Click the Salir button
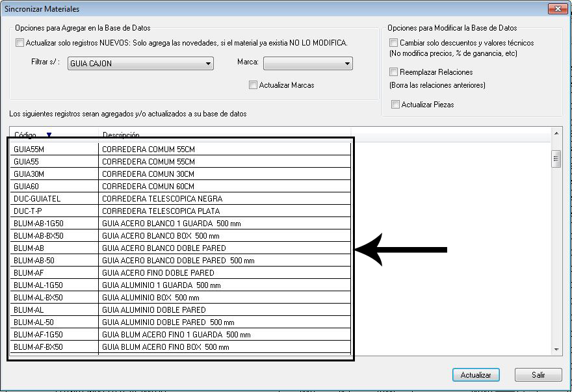 click(538, 375)
